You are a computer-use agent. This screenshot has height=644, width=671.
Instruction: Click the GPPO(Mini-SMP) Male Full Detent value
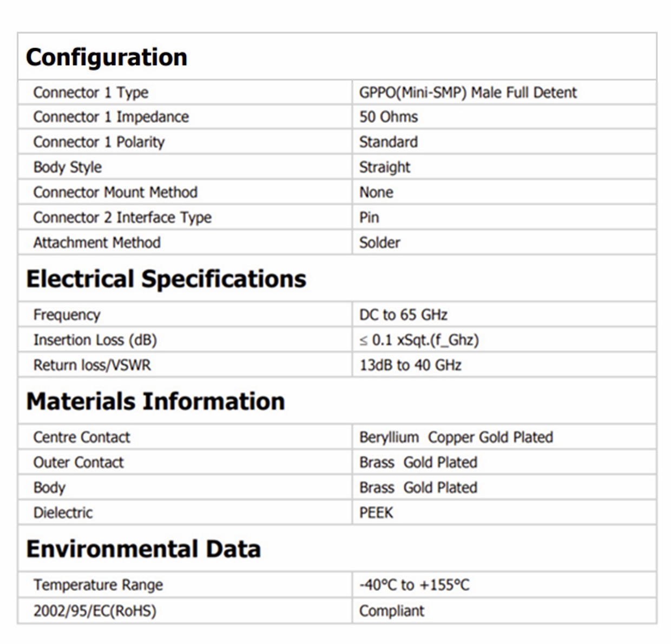[468, 93]
